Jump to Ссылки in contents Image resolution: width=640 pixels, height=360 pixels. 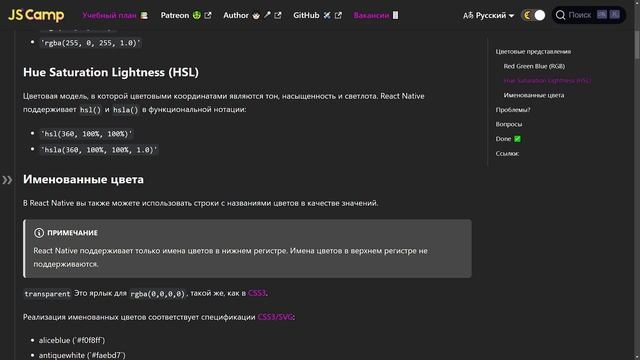click(507, 153)
